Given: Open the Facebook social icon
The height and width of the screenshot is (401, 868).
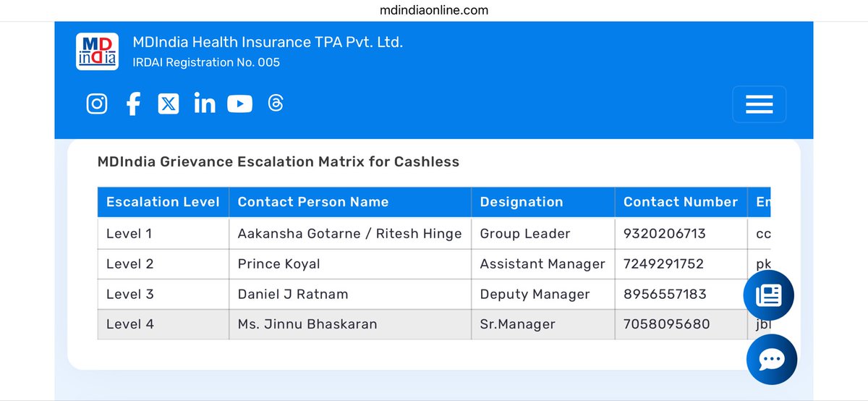Looking at the screenshot, I should [133, 104].
